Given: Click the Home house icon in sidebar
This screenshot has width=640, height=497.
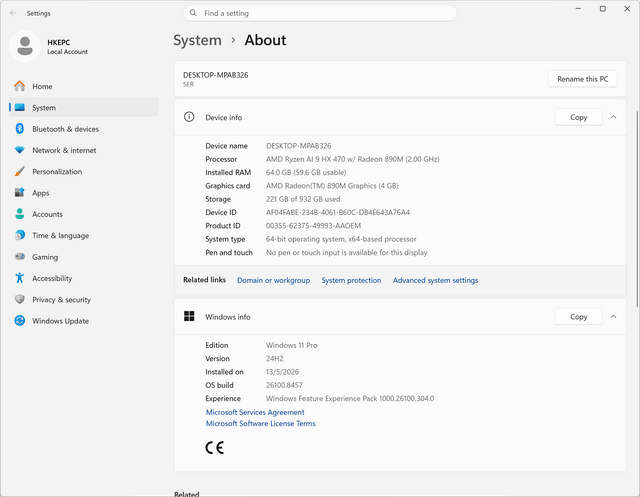Looking at the screenshot, I should tap(20, 86).
